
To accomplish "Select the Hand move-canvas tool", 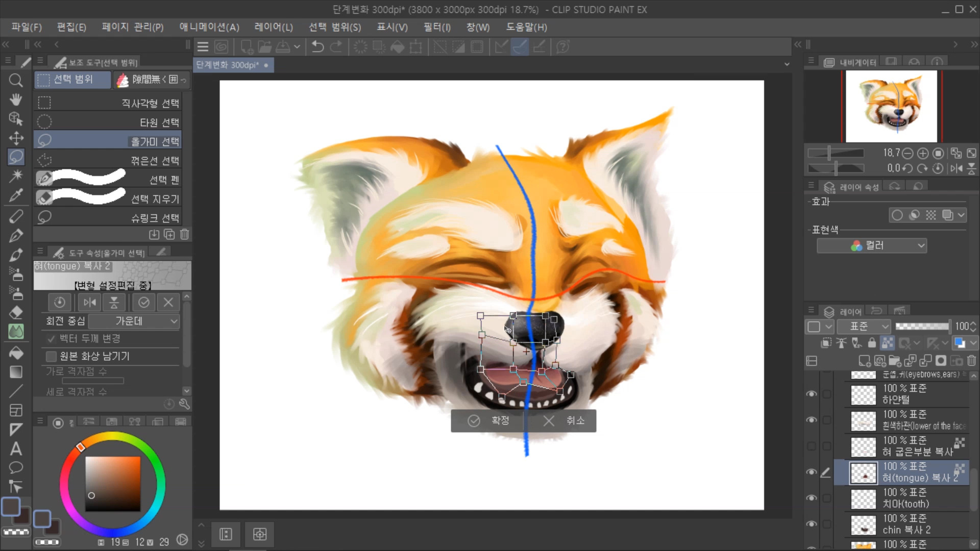I will [x=16, y=99].
